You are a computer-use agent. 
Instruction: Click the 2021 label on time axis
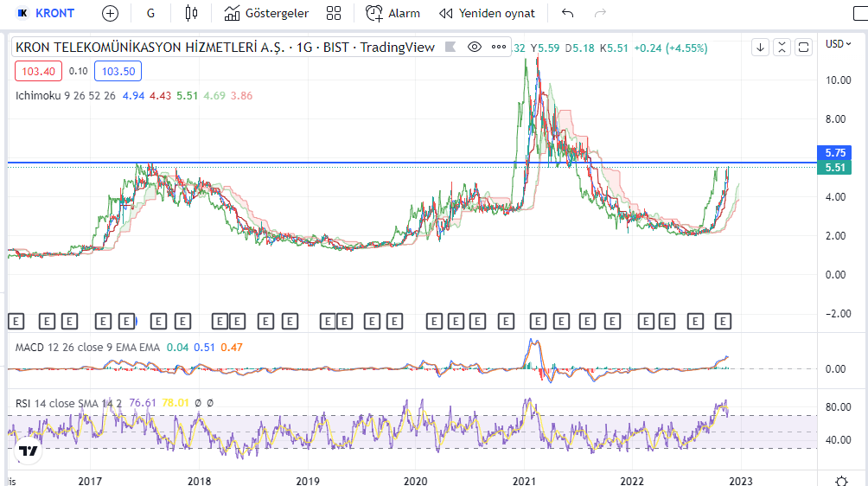pos(524,481)
